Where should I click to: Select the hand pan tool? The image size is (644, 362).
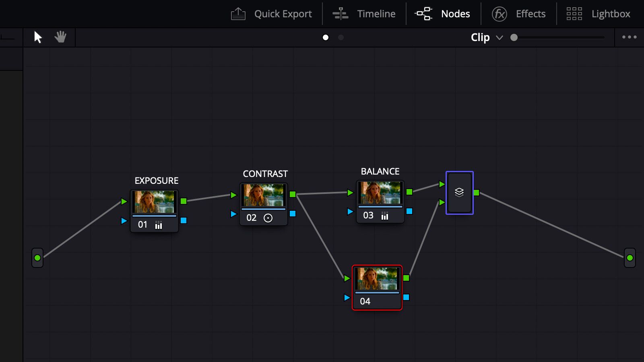click(60, 37)
